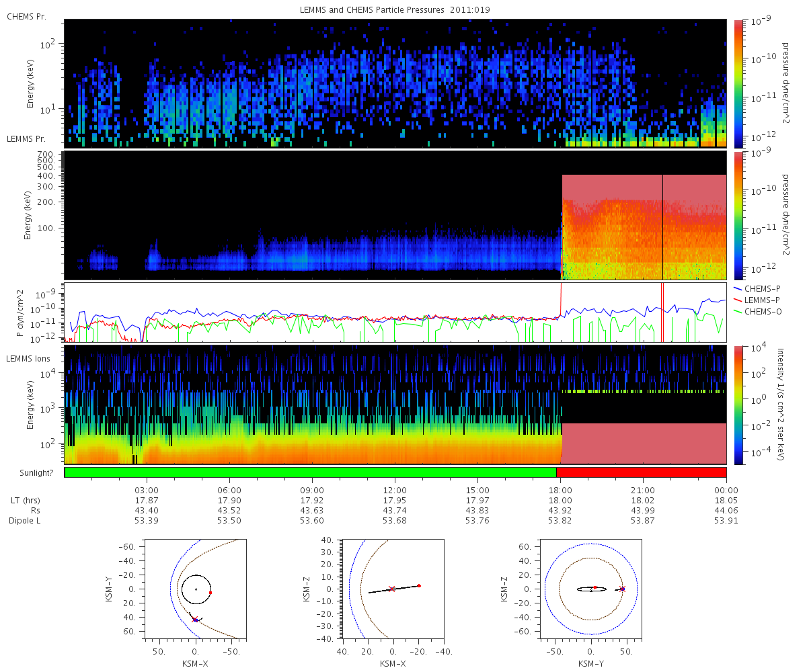Click the plot title 'LEMMS and CHEMS Particle Pressures 2011:019'
This screenshot has height=672, width=807.
pos(395,10)
